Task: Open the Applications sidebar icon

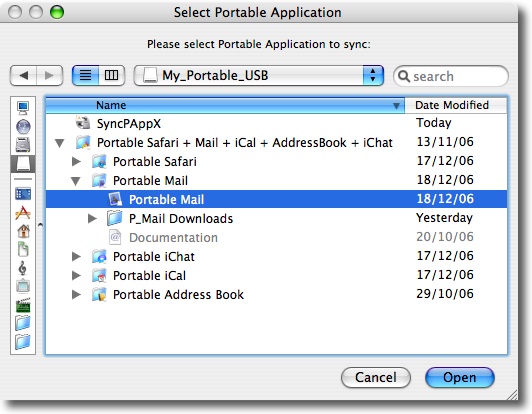Action: (x=23, y=213)
